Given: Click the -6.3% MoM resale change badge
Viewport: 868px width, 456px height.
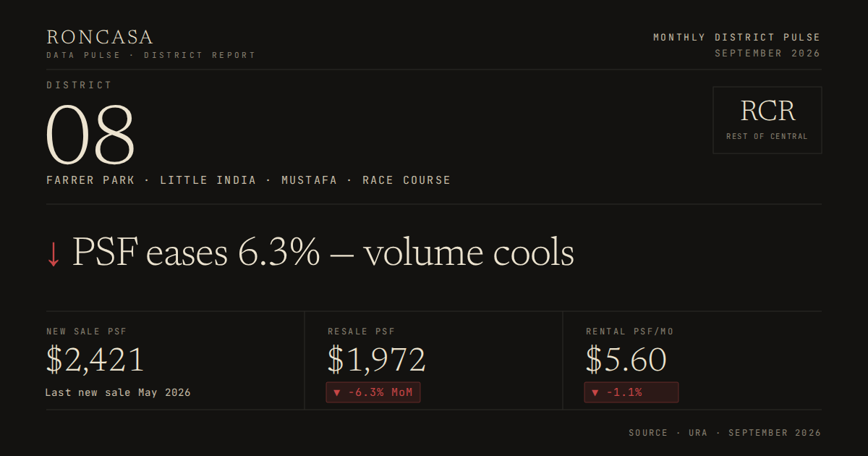Looking at the screenshot, I should tap(373, 392).
